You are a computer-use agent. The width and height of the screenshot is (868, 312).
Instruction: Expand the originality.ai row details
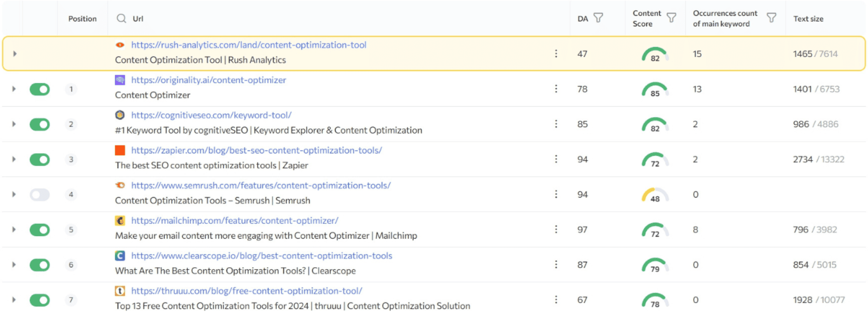tap(14, 89)
